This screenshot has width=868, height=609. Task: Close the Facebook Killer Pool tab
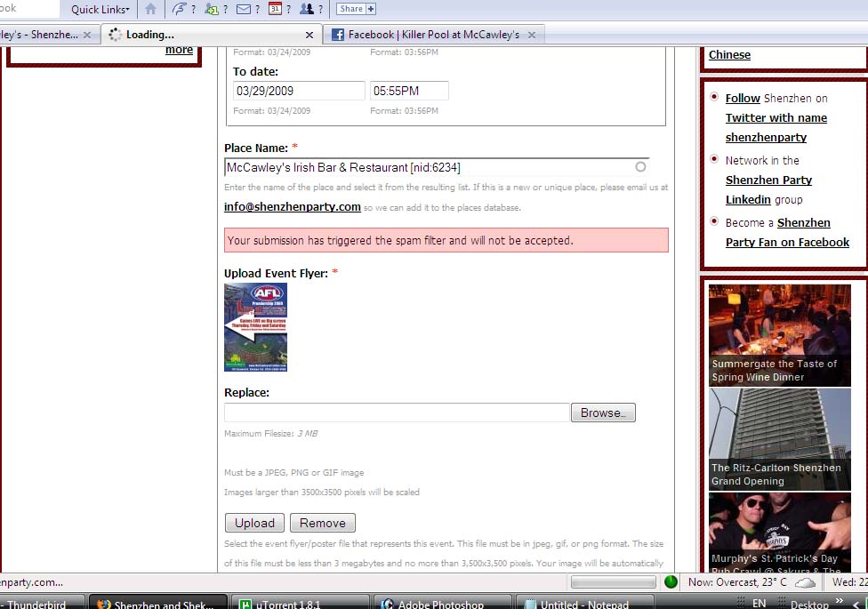click(x=532, y=35)
